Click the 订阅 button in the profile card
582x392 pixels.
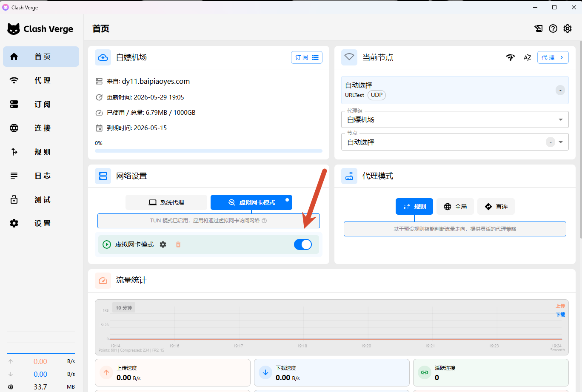307,57
